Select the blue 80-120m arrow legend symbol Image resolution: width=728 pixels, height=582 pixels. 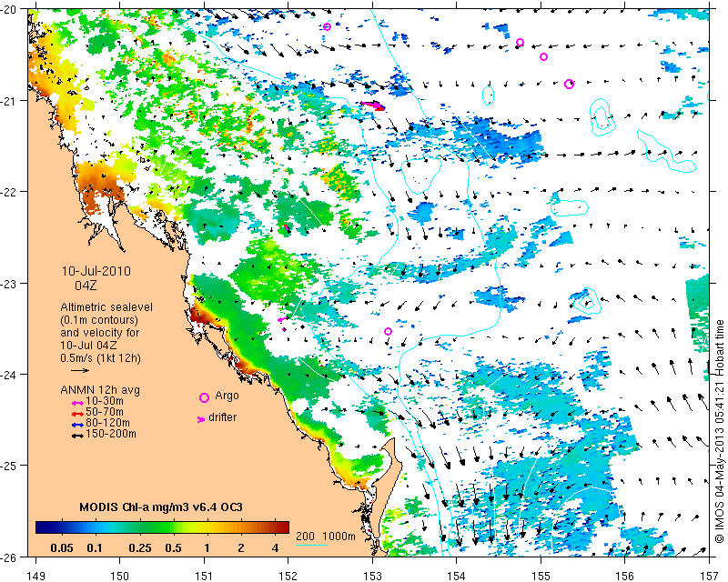tap(77, 425)
